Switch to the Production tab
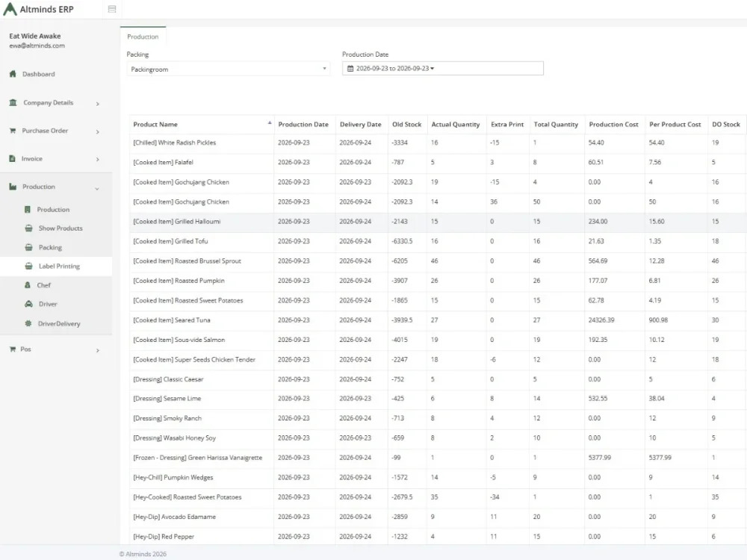Image resolution: width=747 pixels, height=560 pixels. click(143, 37)
